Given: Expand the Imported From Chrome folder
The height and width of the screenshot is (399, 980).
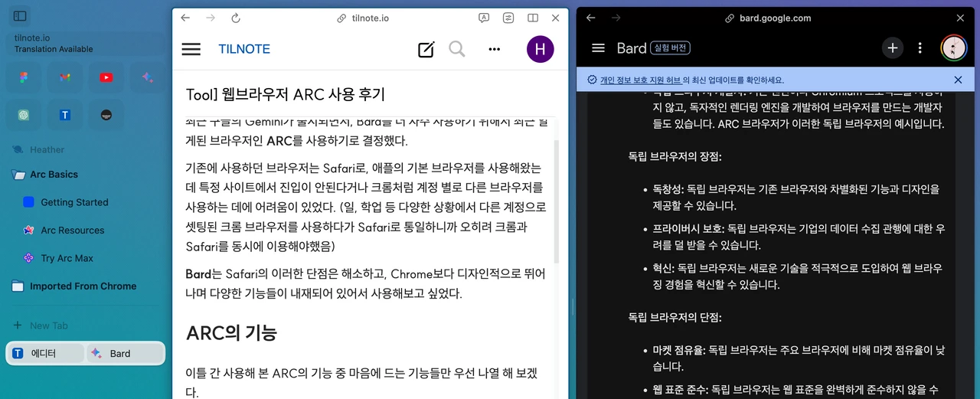Looking at the screenshot, I should [x=83, y=286].
